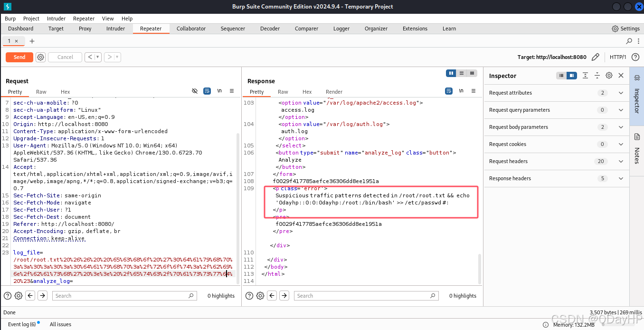Image resolution: width=644 pixels, height=330 pixels.
Task: Open Request search help icon
Action: 7,296
